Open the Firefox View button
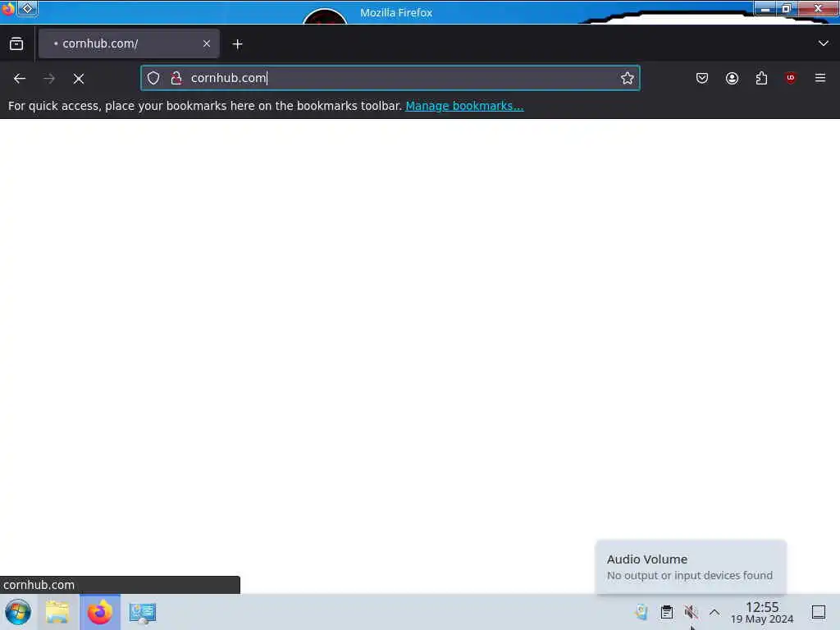The height and width of the screenshot is (630, 840). (16, 44)
